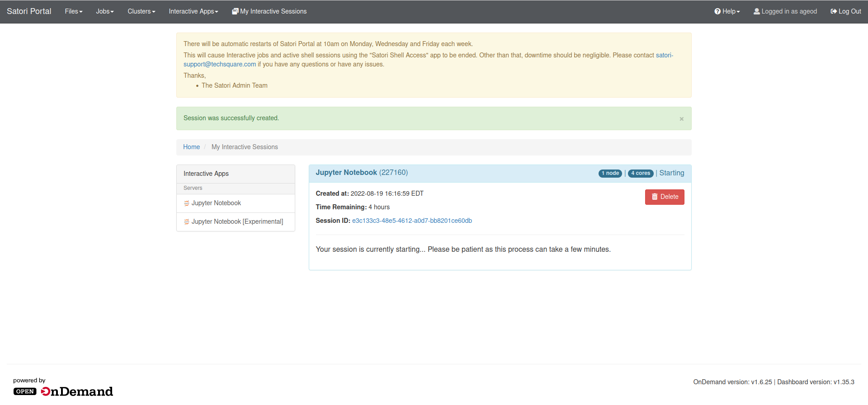This screenshot has height=405, width=868.
Task: Click the 1 node badge
Action: 610,174
